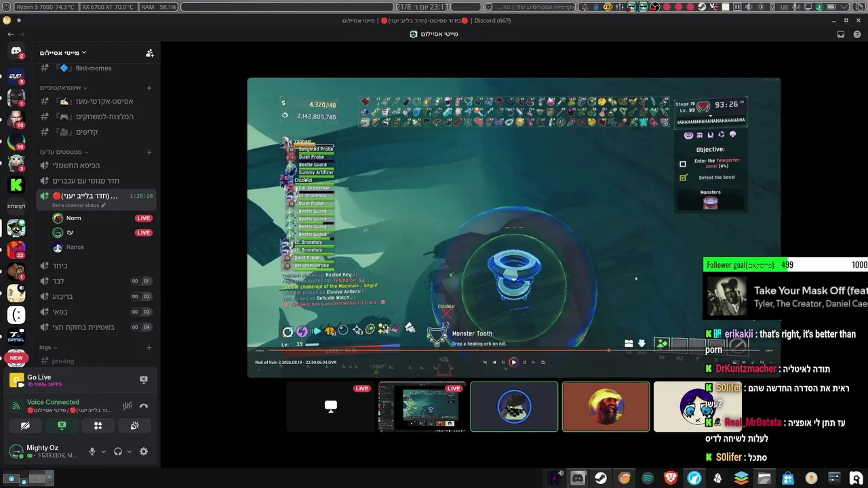Create a channel in the מפטפטים על עז category

[x=149, y=152]
